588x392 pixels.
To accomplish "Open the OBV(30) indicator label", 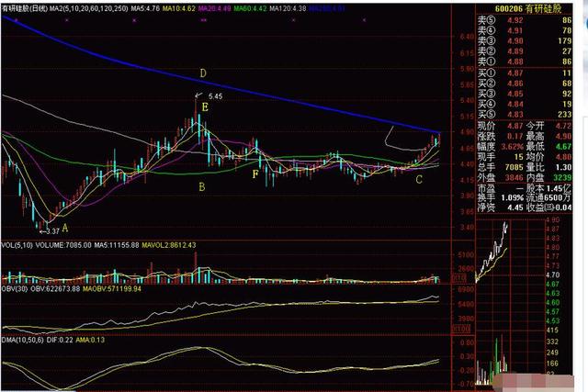I will click(x=15, y=289).
